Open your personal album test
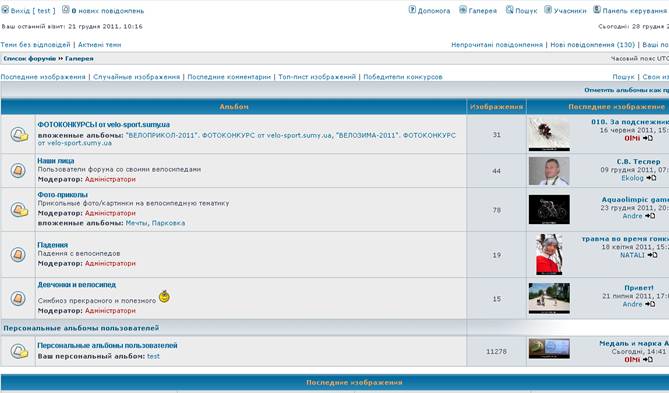Image resolution: width=669 pixels, height=393 pixels. [x=153, y=356]
